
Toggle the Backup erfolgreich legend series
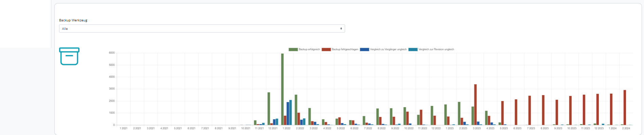click(x=304, y=50)
